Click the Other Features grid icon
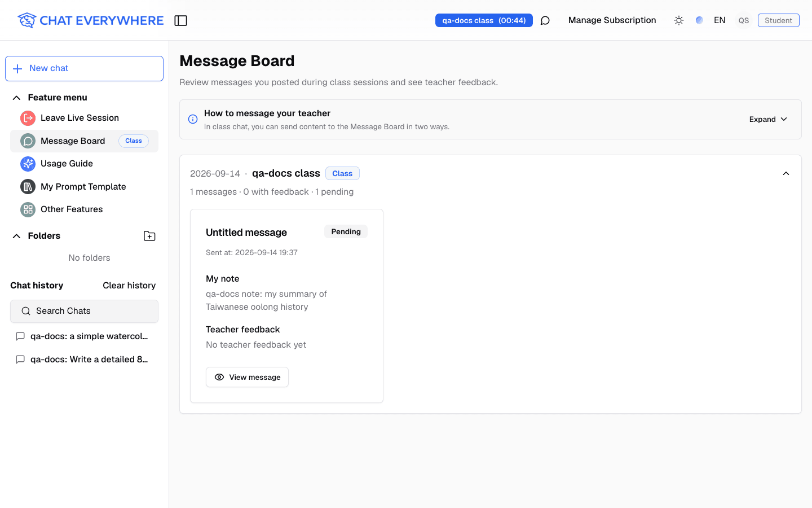Image resolution: width=812 pixels, height=508 pixels. [x=28, y=209]
